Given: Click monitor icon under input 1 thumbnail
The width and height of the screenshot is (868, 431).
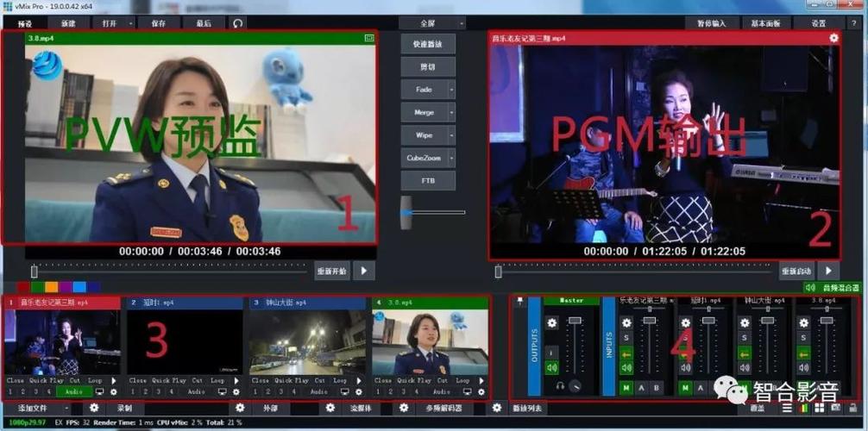Looking at the screenshot, I should point(100,391).
